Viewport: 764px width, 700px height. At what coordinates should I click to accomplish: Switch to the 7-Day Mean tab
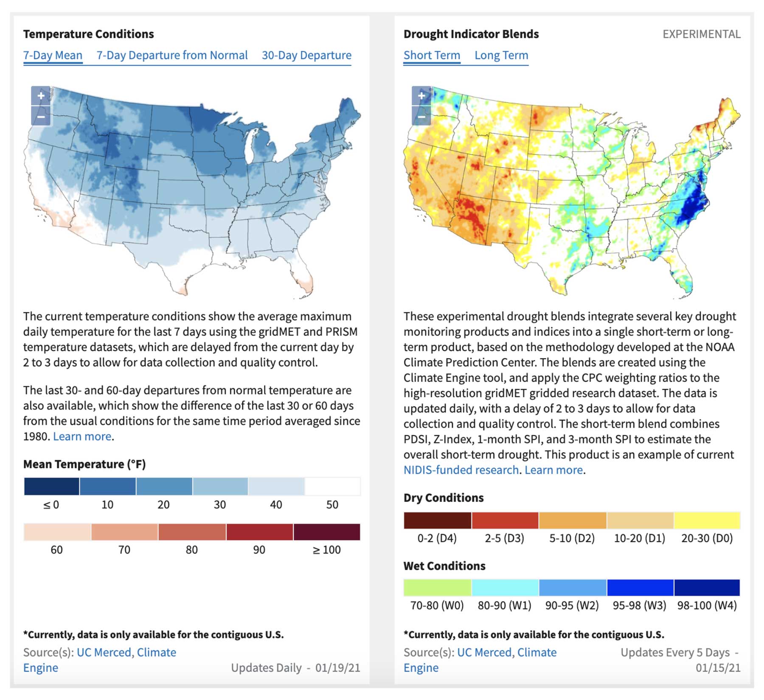(53, 55)
